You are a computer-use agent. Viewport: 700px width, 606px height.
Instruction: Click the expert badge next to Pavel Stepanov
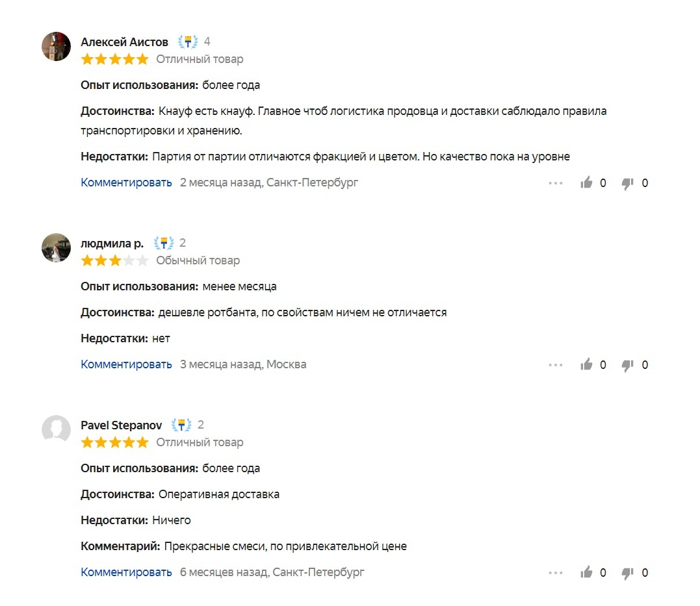[x=182, y=425]
